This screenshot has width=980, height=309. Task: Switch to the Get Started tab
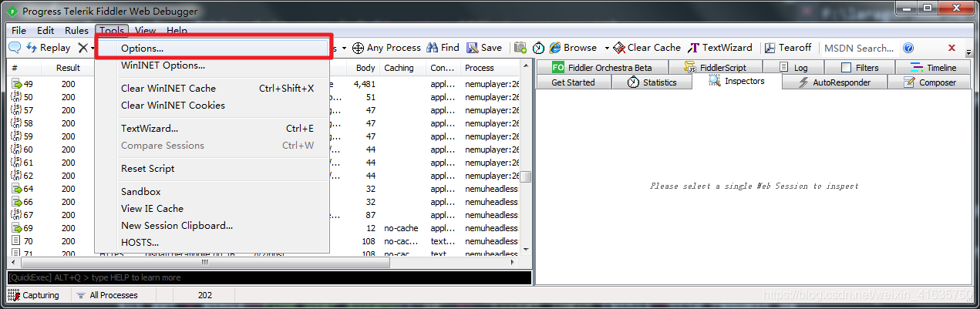(x=574, y=82)
